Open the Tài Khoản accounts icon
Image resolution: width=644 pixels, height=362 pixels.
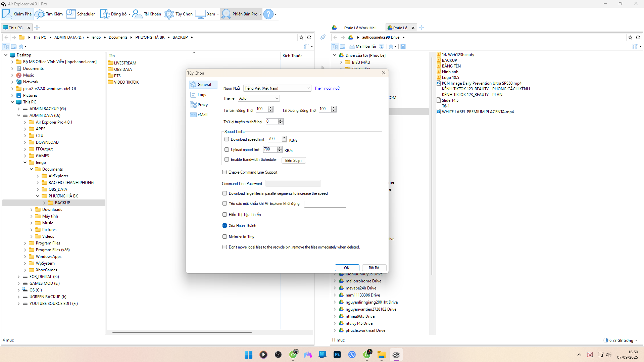click(137, 14)
